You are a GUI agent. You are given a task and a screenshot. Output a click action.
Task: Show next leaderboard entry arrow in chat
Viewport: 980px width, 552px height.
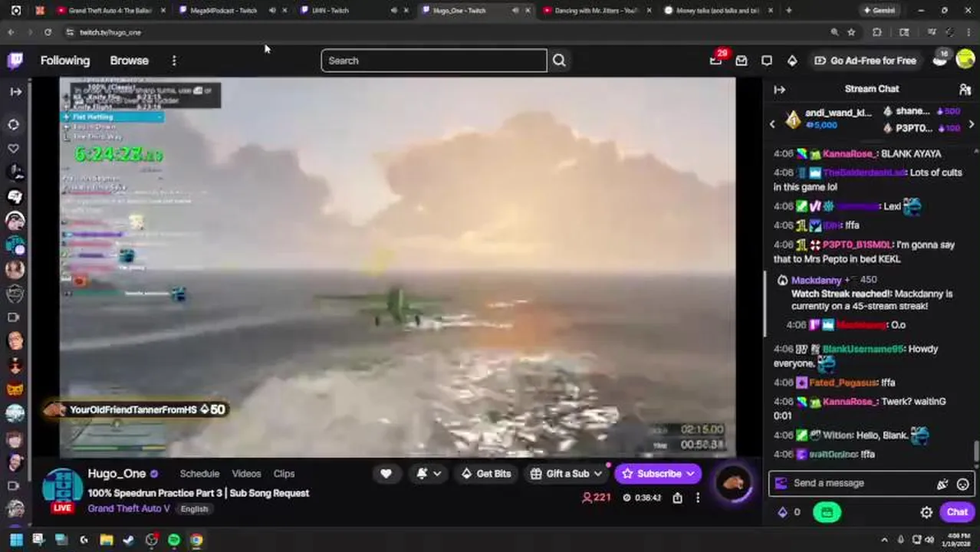tap(971, 124)
